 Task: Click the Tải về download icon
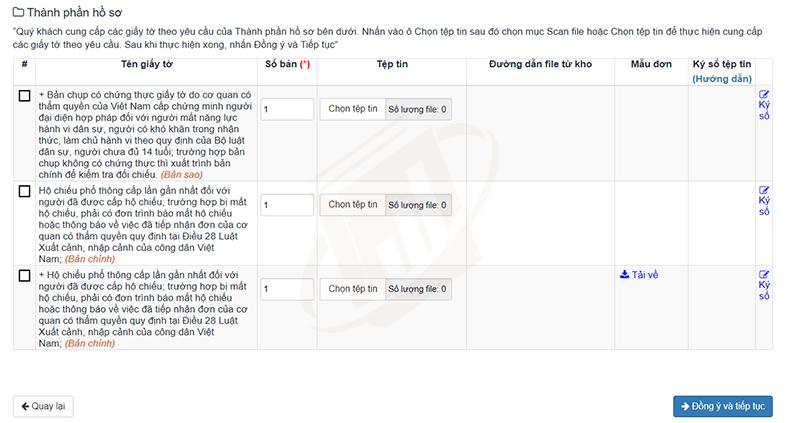tap(624, 274)
